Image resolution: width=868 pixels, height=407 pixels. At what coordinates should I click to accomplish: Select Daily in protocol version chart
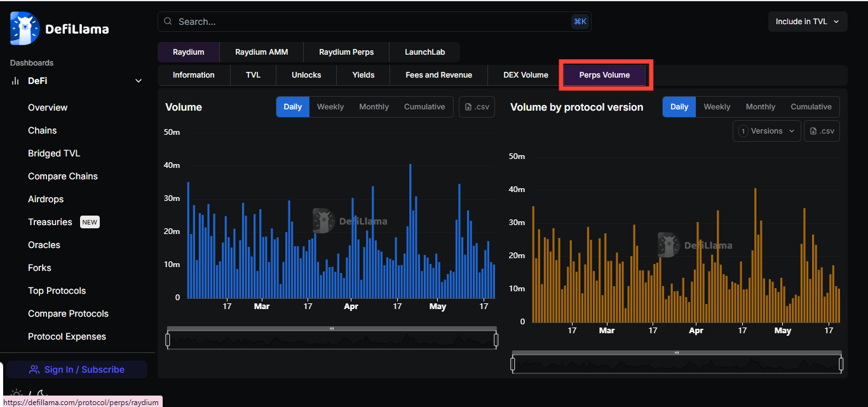pos(679,107)
